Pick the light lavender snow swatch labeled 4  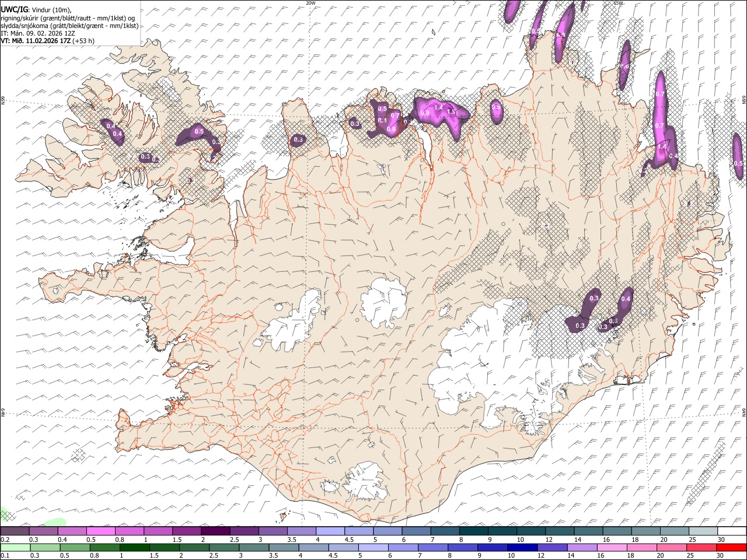point(330,531)
